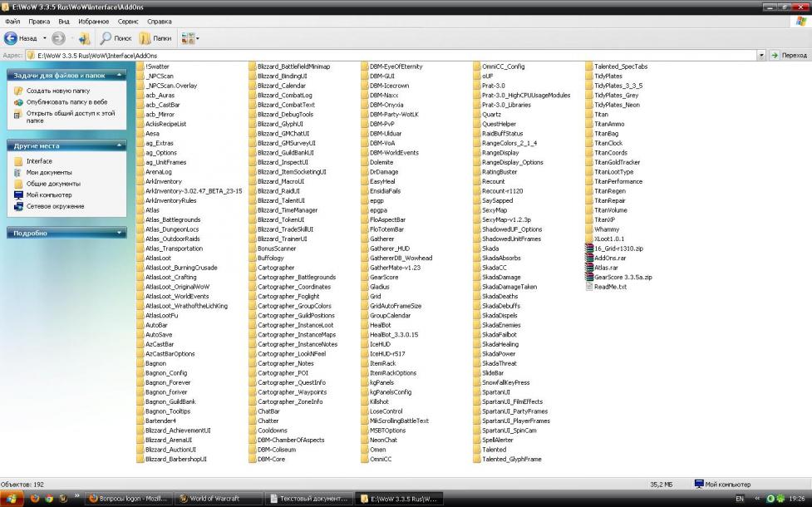Image resolution: width=812 pixels, height=507 pixels.
Task: Select the Recount folder
Action: click(x=493, y=181)
